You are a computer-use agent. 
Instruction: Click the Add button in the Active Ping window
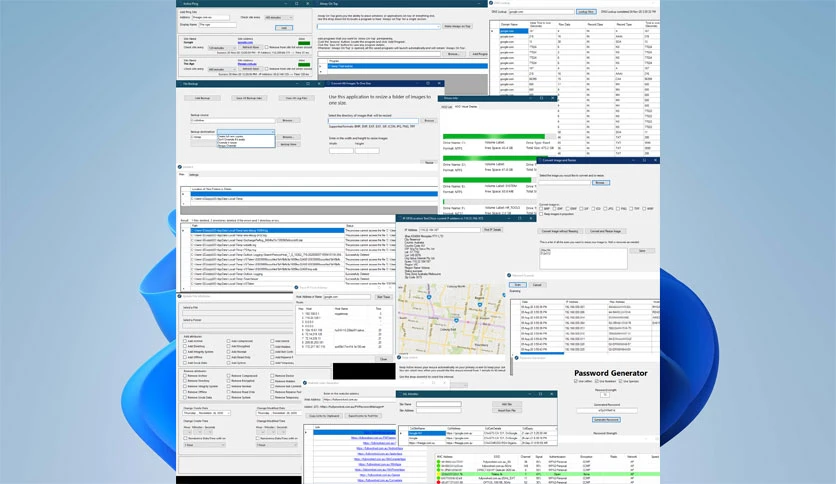284,28
